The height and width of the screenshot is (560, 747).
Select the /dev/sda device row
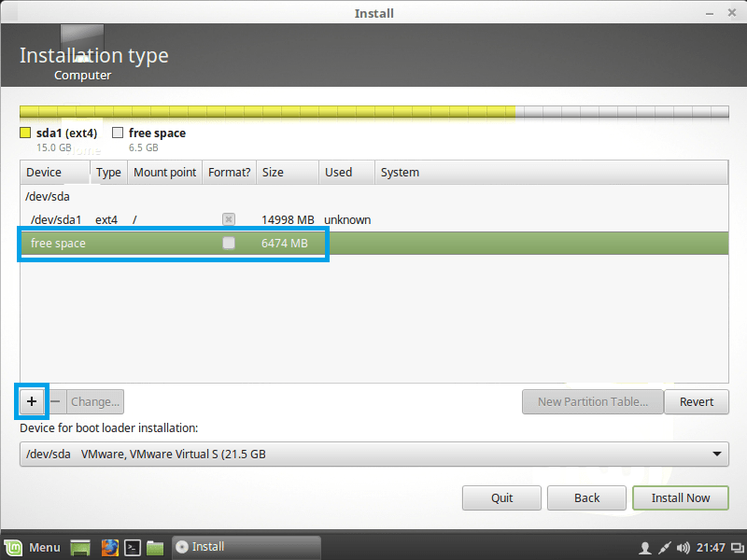(374, 196)
